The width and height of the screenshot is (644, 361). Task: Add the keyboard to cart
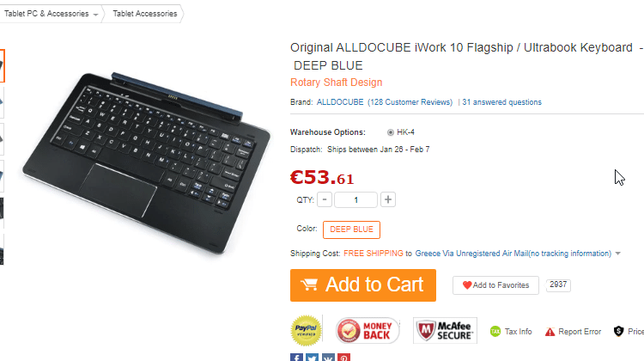[x=363, y=285]
